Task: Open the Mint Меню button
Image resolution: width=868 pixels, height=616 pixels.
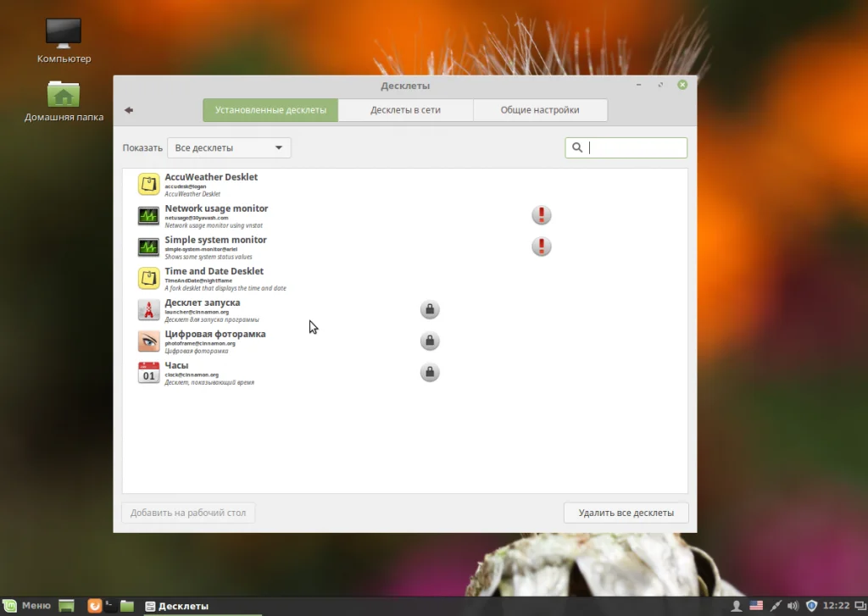Action: pos(26,606)
